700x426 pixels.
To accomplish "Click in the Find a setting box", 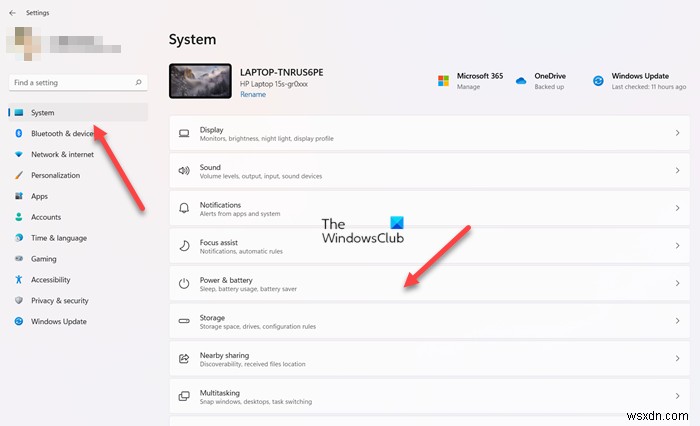I will point(78,83).
